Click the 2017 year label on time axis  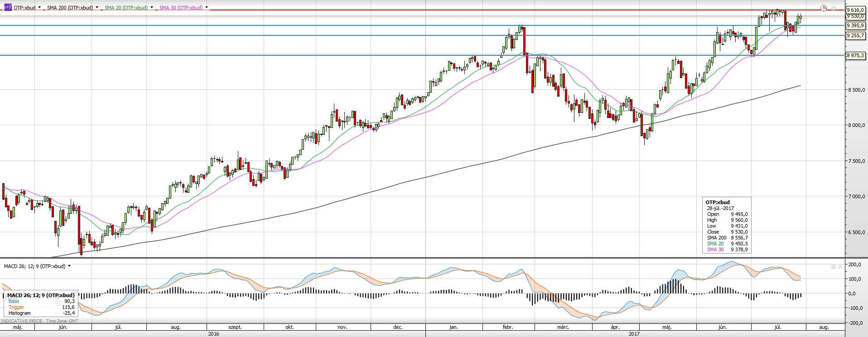pos(634,334)
